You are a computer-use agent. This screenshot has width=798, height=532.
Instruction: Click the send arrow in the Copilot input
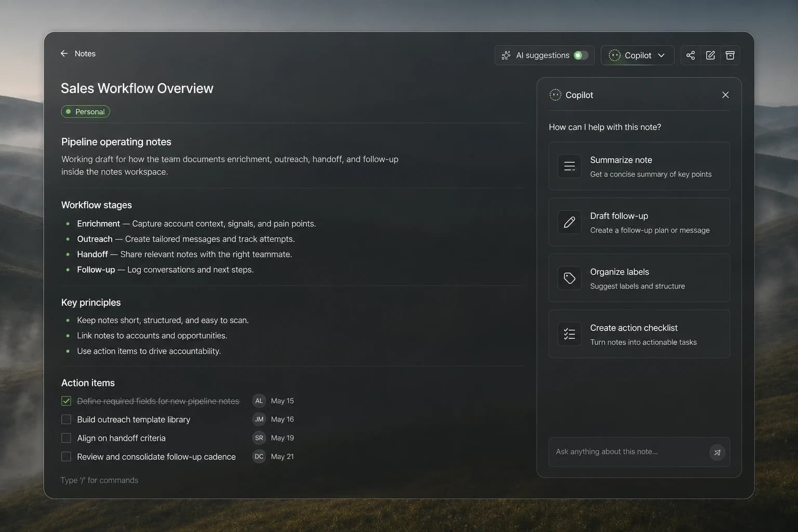717,453
